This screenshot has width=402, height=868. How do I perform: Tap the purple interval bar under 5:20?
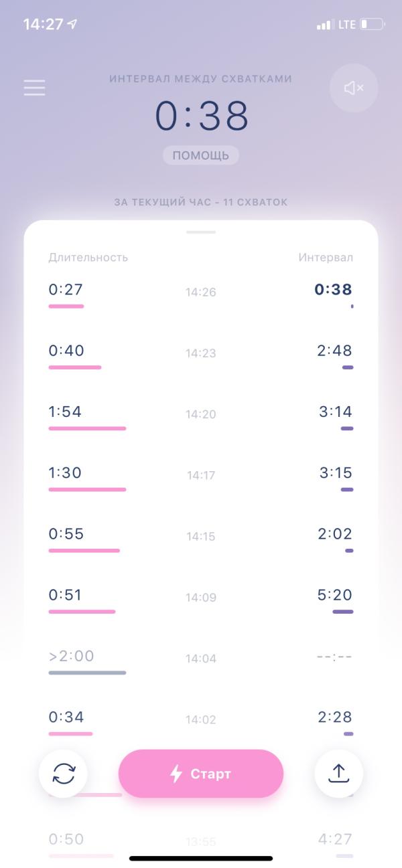[342, 612]
